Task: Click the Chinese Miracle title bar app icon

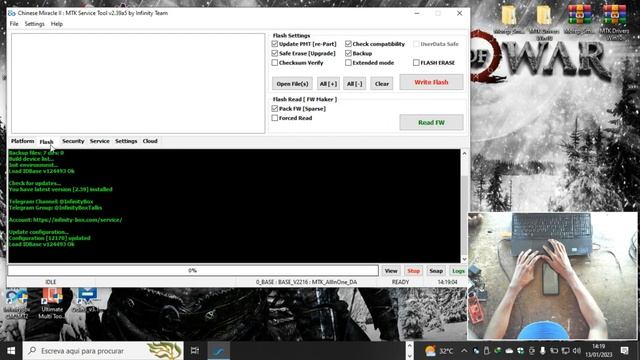Action: click(x=12, y=13)
